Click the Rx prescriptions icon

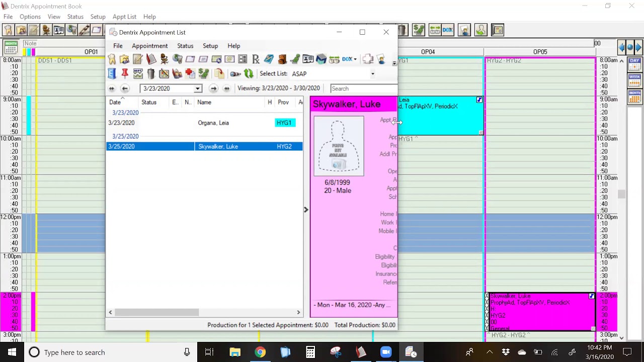tap(256, 59)
